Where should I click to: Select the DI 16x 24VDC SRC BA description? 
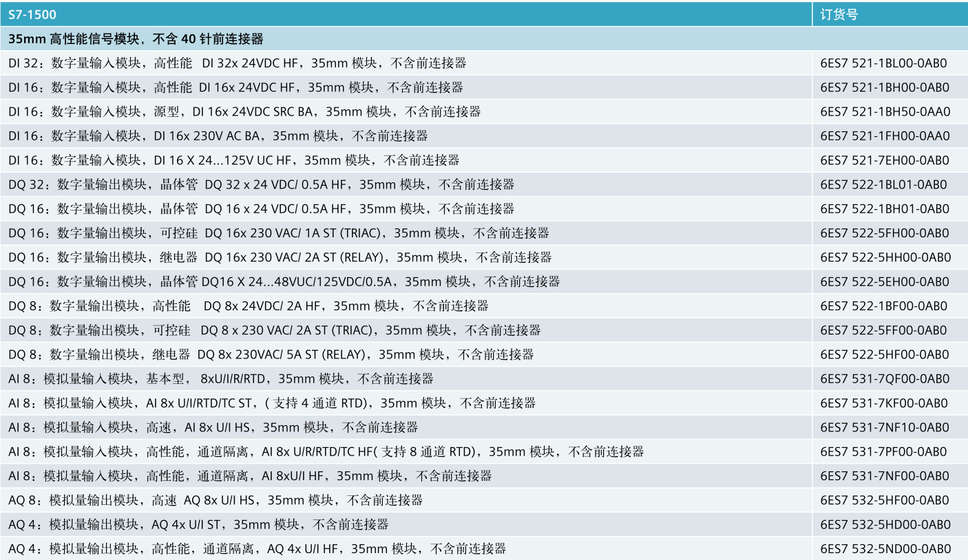coord(244,111)
